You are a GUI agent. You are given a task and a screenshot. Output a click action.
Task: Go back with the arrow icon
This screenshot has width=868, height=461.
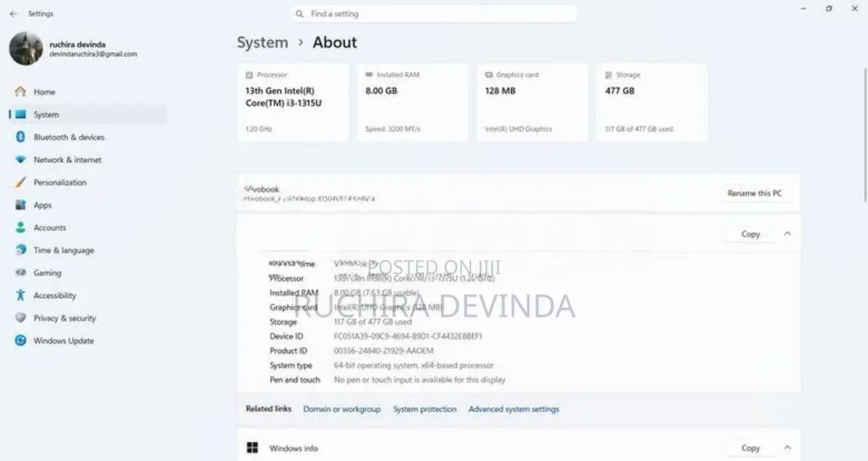click(13, 14)
